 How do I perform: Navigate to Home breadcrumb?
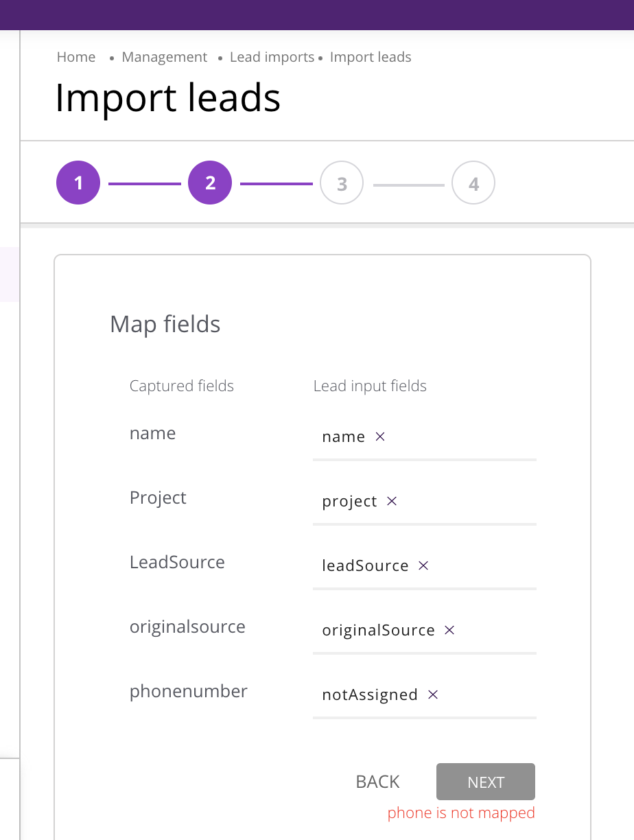click(76, 57)
